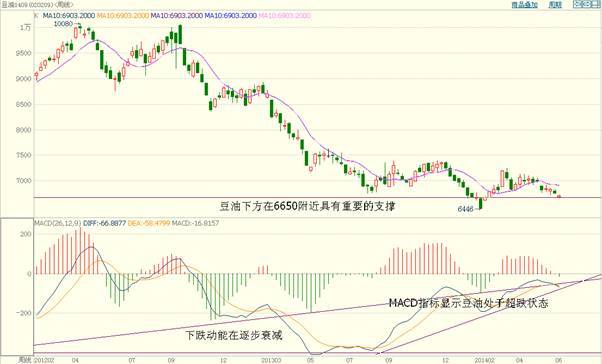Click the 8500 price axis label
The height and width of the screenshot is (364, 602).
click(x=24, y=104)
